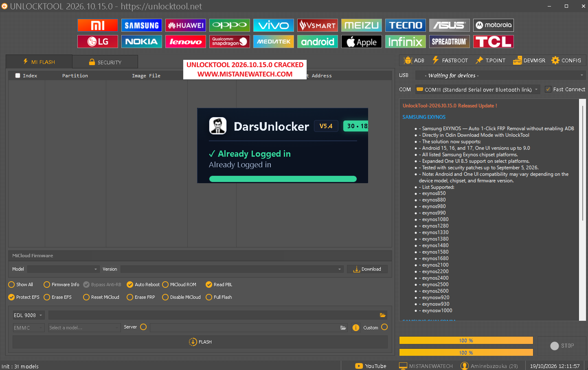Viewport: 588px width, 370px height.
Task: Open the Motorola brand icon
Action: [x=494, y=25]
